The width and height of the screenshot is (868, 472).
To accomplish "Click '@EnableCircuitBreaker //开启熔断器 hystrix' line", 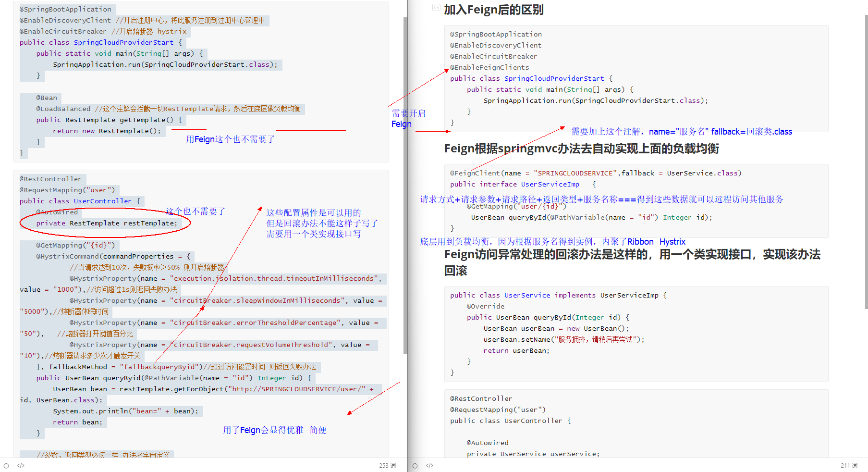I will pyautogui.click(x=103, y=31).
